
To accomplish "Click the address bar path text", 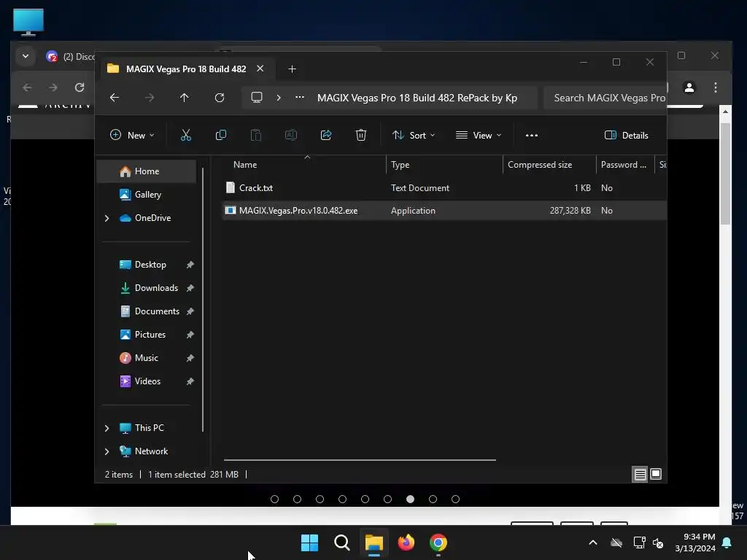I will pyautogui.click(x=417, y=98).
